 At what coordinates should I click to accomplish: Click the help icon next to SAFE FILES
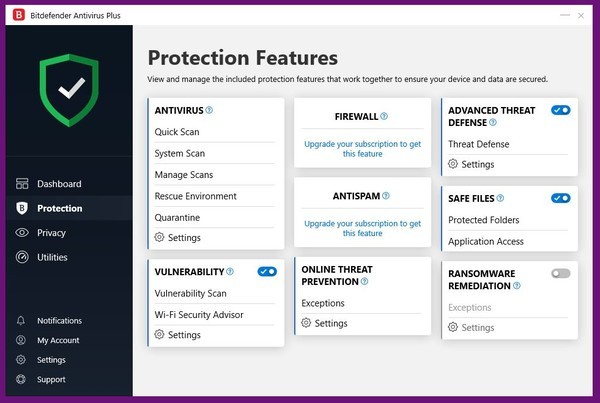click(500, 198)
